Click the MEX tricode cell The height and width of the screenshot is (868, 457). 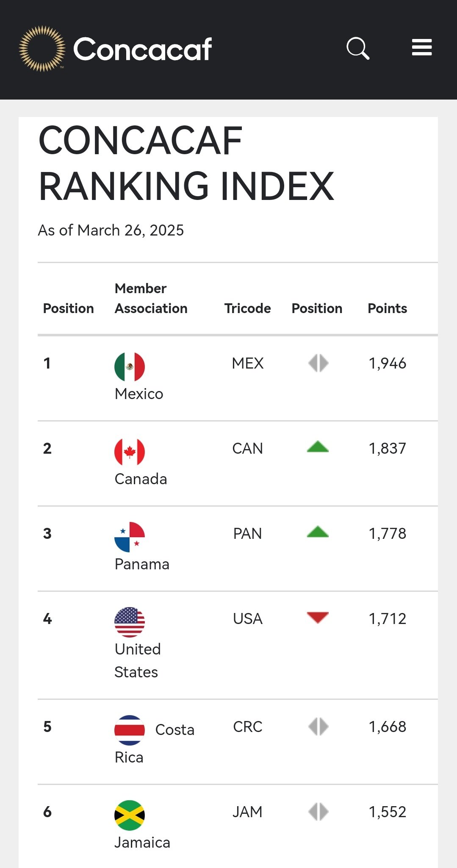(x=248, y=363)
